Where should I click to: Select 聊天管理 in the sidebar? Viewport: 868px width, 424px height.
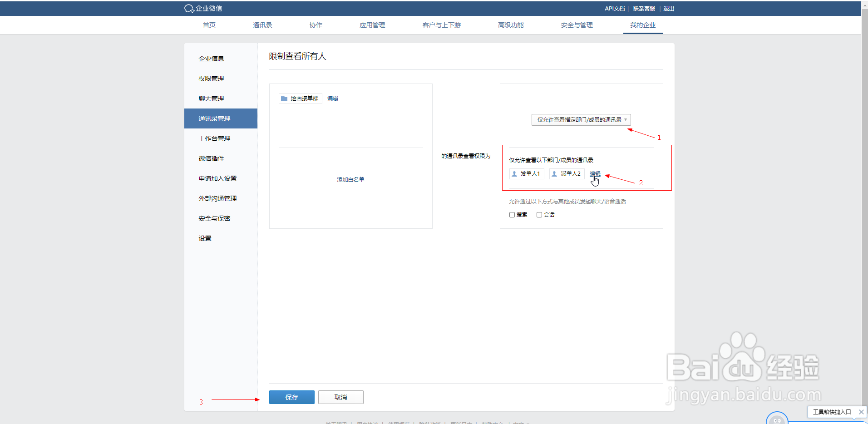[x=211, y=98]
